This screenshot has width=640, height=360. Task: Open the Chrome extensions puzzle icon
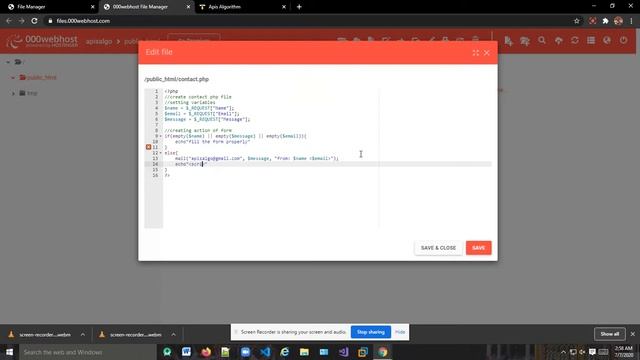click(x=605, y=21)
